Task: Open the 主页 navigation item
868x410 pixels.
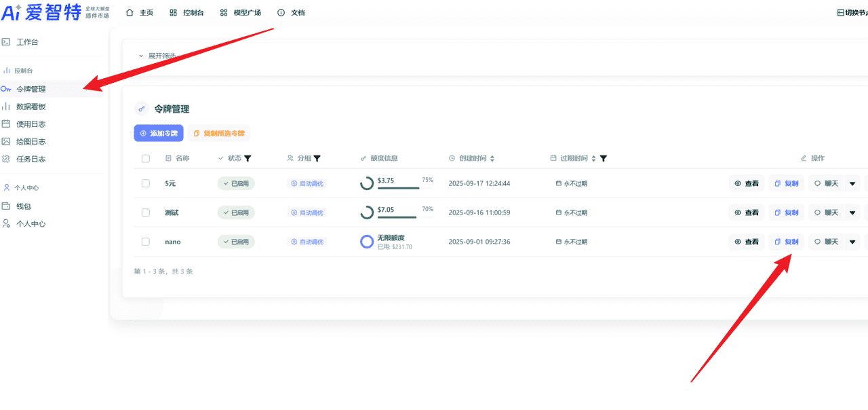Action: 140,12
